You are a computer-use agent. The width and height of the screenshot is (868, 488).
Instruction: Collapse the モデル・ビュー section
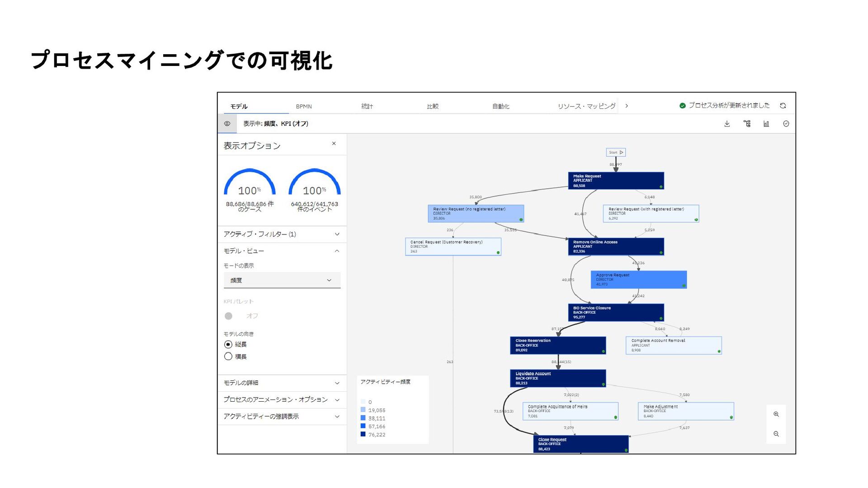click(282, 251)
